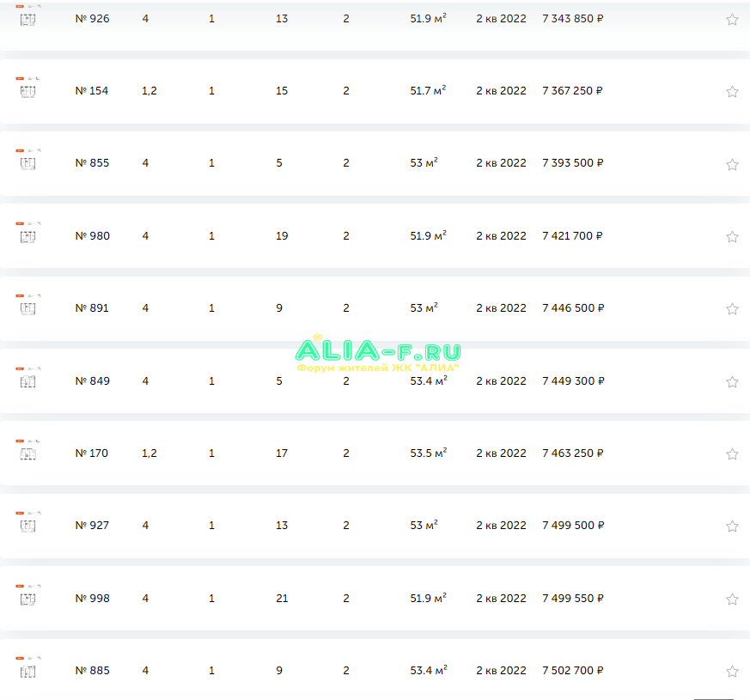
Task: Toggle favorite star for apartment № 927
Action: tap(732, 526)
